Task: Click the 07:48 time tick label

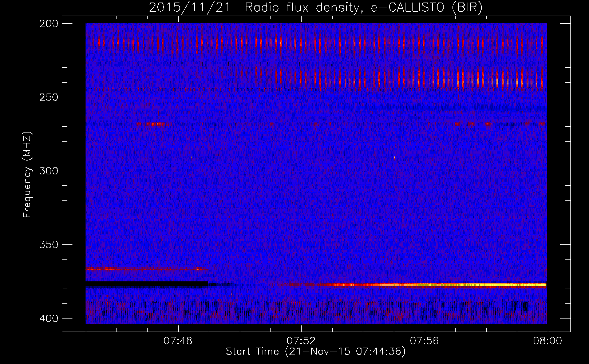Action: click(178, 341)
